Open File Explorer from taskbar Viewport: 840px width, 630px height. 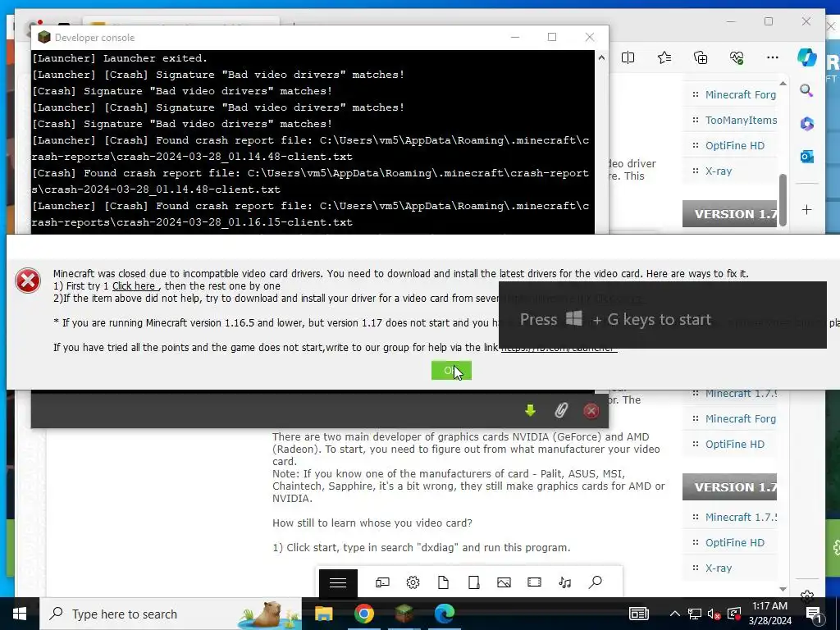click(323, 614)
